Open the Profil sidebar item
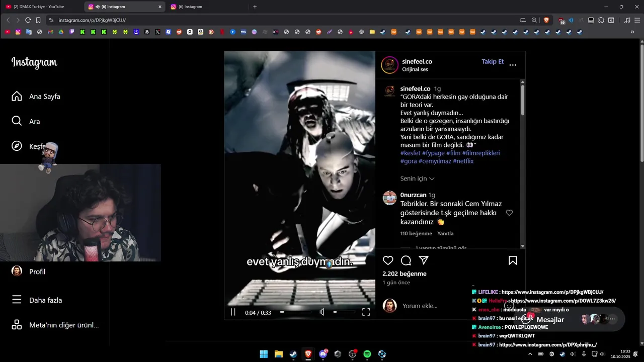 click(x=29, y=271)
